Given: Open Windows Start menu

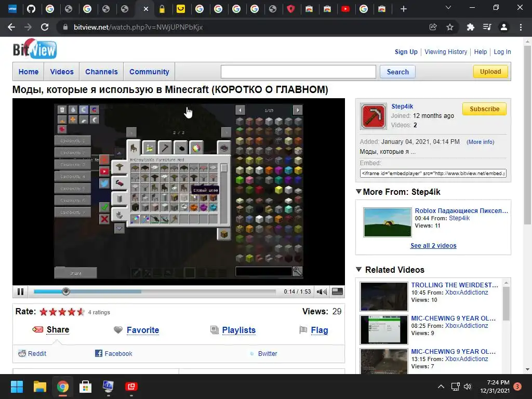Looking at the screenshot, I should 17,387.
